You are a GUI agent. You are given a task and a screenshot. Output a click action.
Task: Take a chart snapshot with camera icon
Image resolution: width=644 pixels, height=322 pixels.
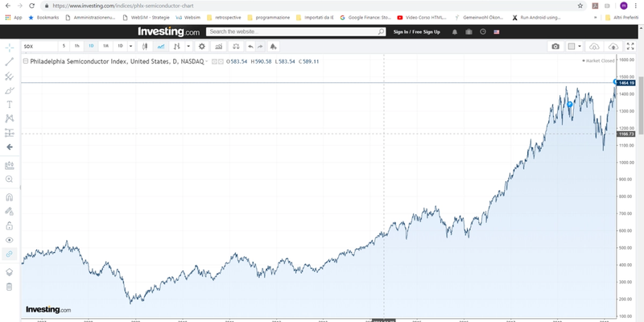coord(555,47)
